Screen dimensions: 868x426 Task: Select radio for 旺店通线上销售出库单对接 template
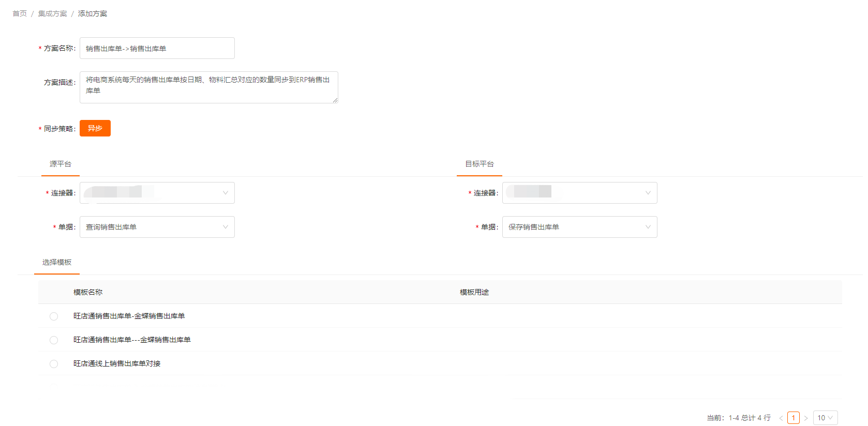(x=54, y=364)
